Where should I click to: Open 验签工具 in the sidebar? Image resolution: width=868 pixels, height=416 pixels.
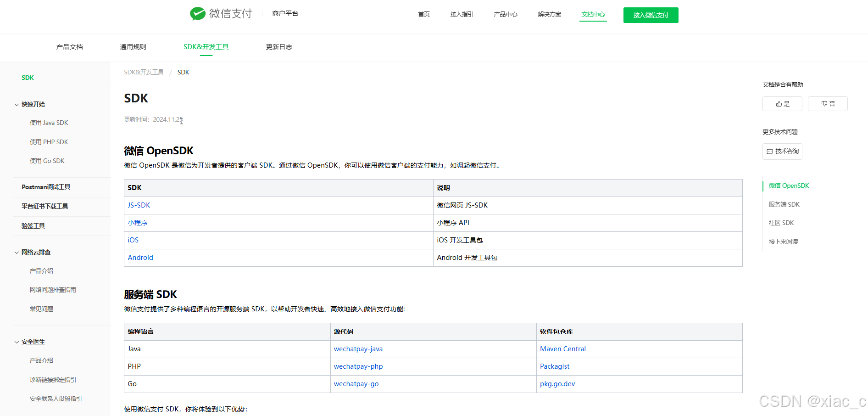(x=33, y=226)
